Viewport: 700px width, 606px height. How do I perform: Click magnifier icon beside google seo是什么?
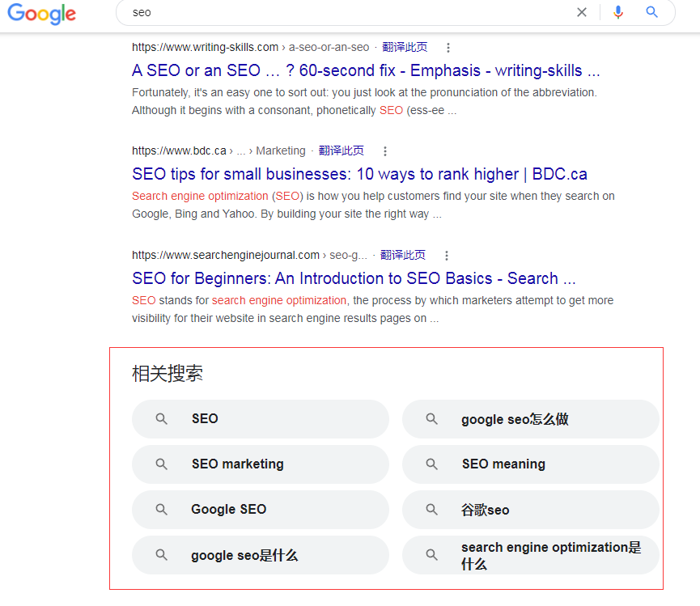(x=162, y=555)
